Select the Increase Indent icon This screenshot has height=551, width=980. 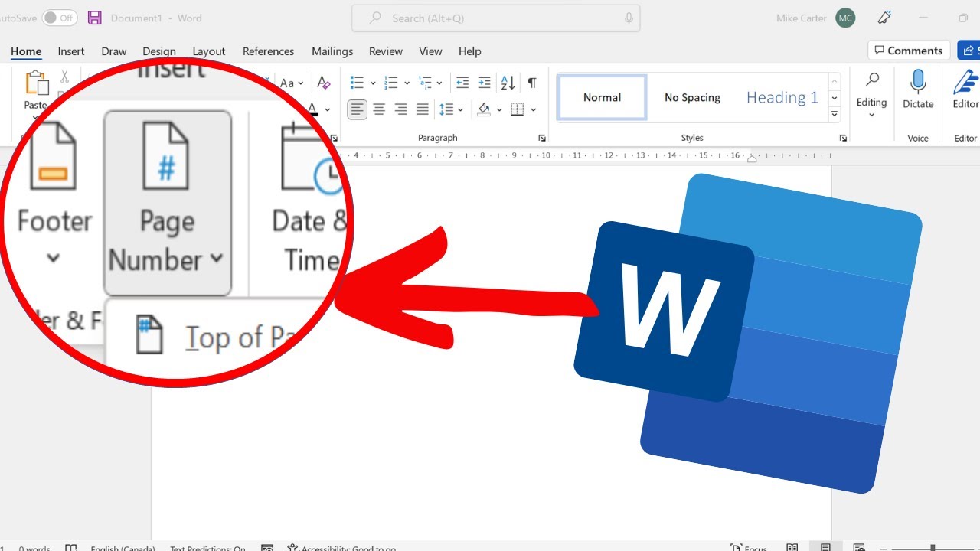point(483,82)
